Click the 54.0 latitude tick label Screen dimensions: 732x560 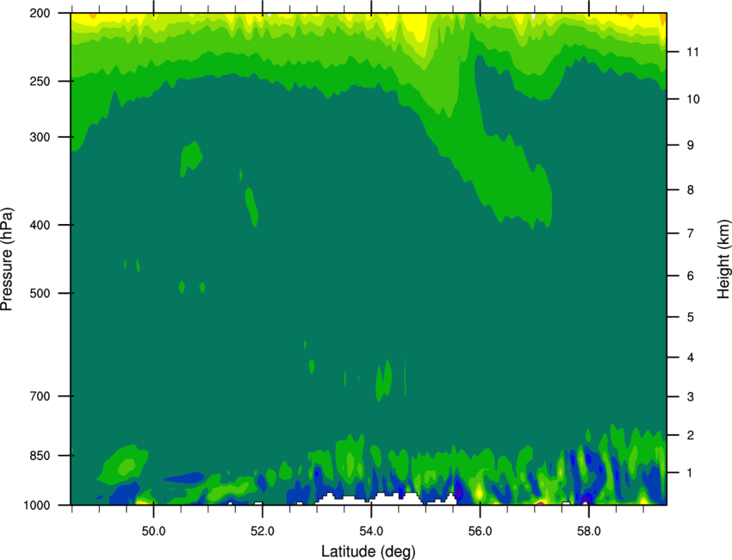click(x=371, y=532)
